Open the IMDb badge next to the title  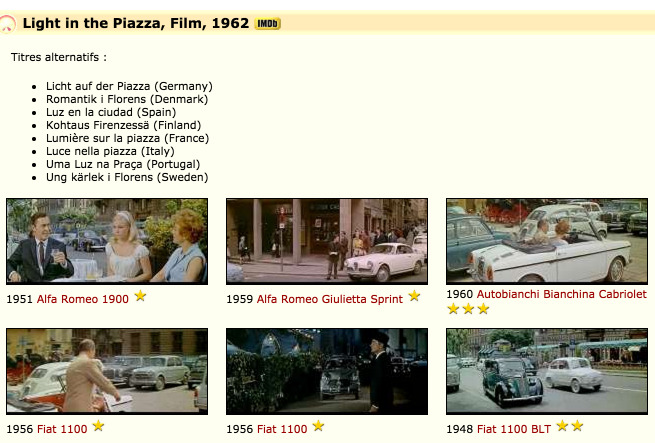268,23
